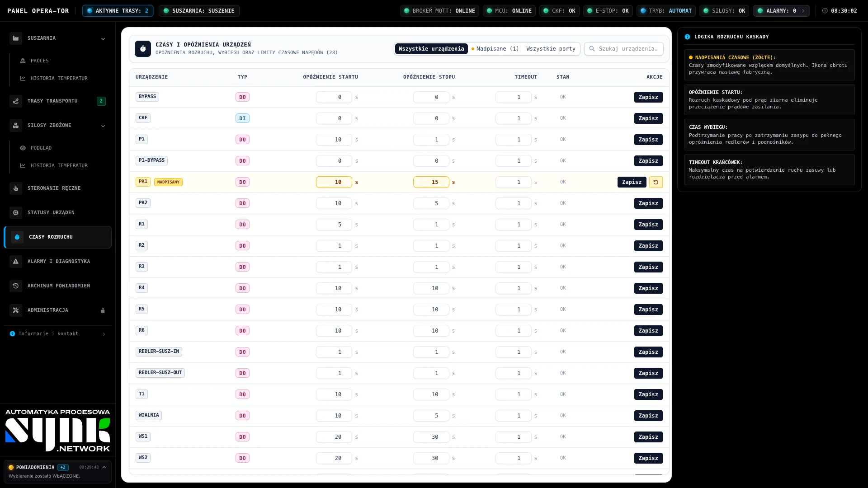Click Podgląd eye icon under Silosy
Viewport: 868px width, 488px height.
pyautogui.click(x=23, y=148)
